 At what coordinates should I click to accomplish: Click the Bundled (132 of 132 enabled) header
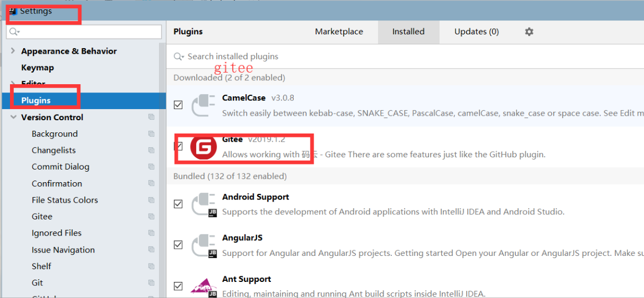click(x=230, y=176)
